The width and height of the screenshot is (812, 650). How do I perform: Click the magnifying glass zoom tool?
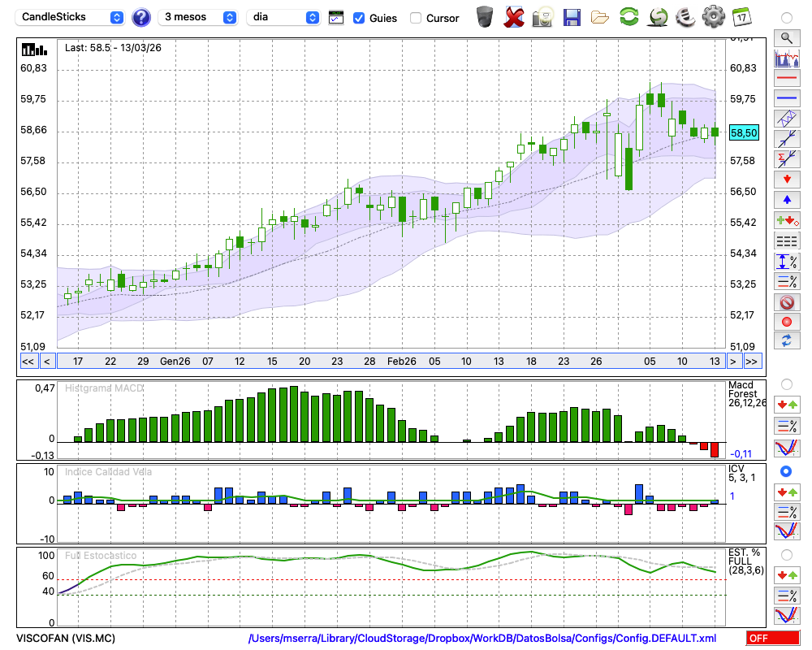pos(786,37)
